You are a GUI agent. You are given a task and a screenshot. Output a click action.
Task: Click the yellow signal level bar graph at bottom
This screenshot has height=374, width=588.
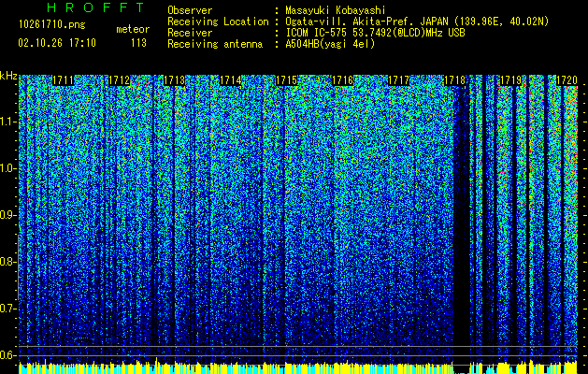point(298,367)
